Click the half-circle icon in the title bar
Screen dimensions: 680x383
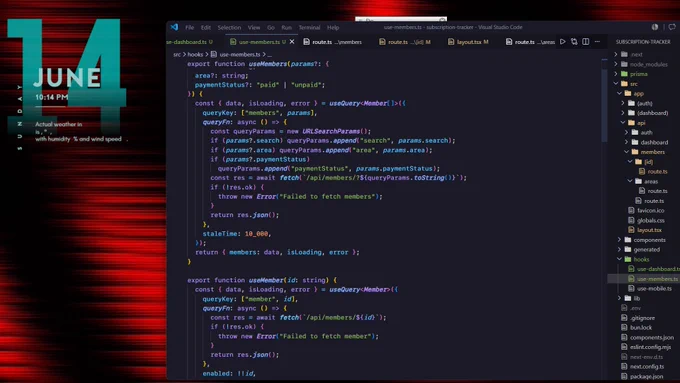655,27
